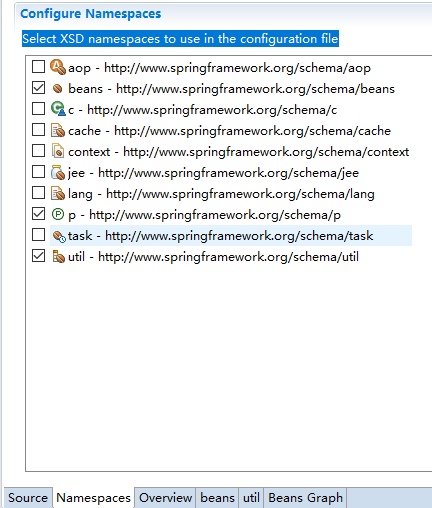Select the cache schema URL row text
The width and height of the screenshot is (432, 508).
click(229, 131)
